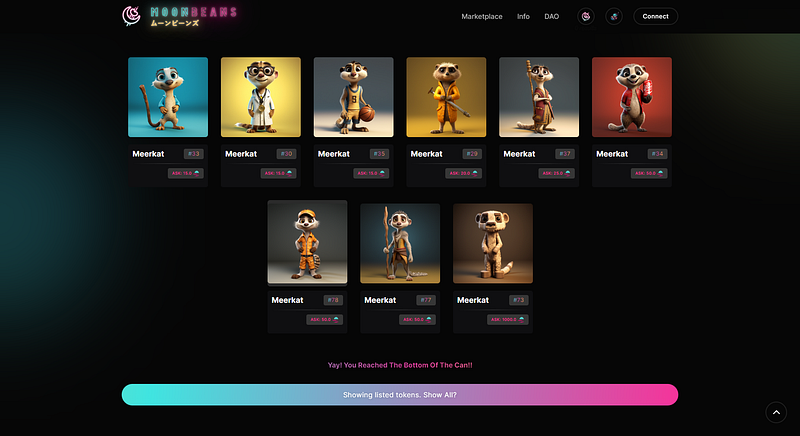Click the #37 token ID badge
Image resolution: width=800 pixels, height=436 pixels.
[x=565, y=153]
